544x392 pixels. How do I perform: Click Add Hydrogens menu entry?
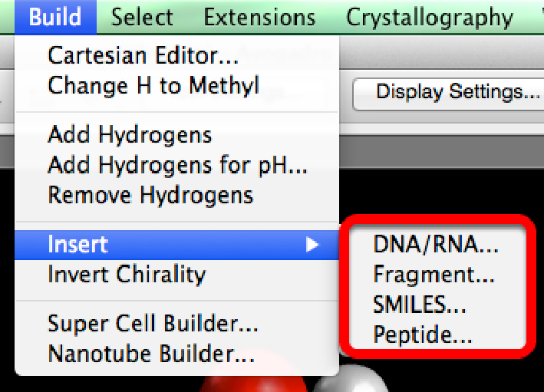click(130, 135)
